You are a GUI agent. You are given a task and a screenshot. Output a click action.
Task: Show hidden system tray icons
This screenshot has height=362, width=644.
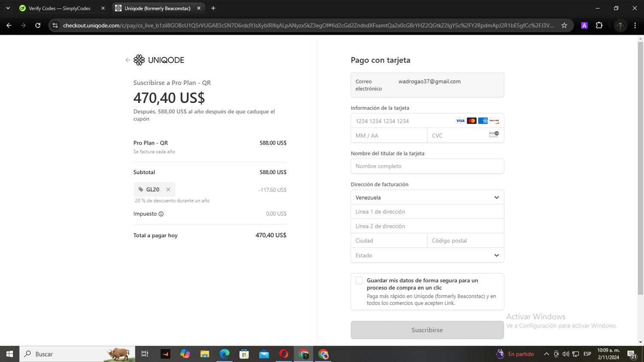click(547, 354)
